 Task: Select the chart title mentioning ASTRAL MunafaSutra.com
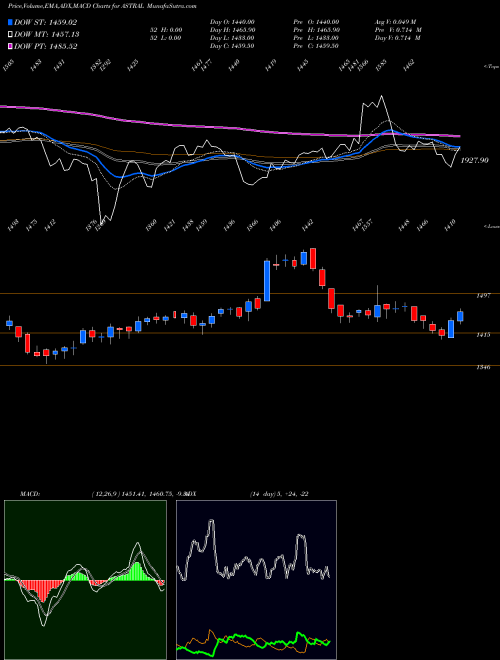tap(102, 6)
